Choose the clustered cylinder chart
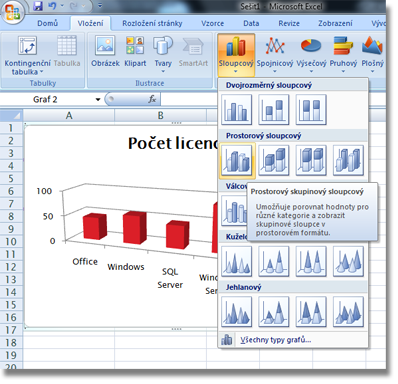Image resolution: width=398 pixels, height=384 pixels. 234,211
